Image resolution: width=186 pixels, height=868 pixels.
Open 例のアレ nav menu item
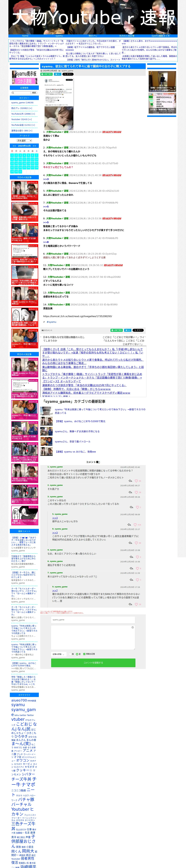(93, 36)
